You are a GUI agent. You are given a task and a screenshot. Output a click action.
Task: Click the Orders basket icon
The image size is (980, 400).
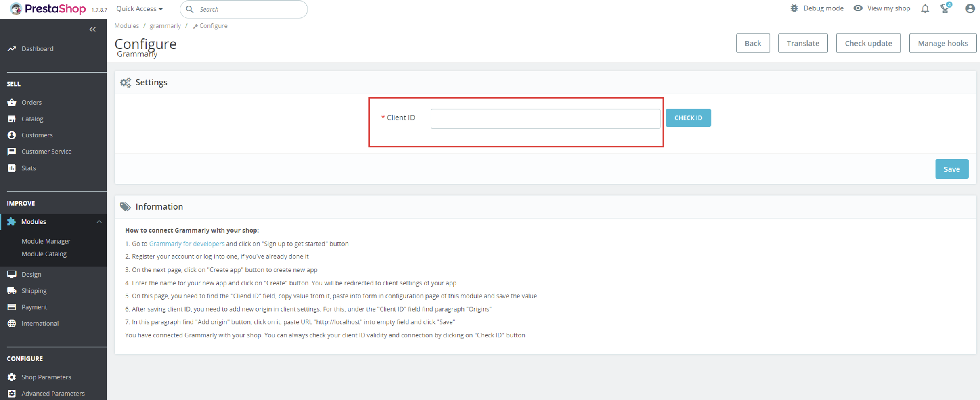[x=12, y=102]
